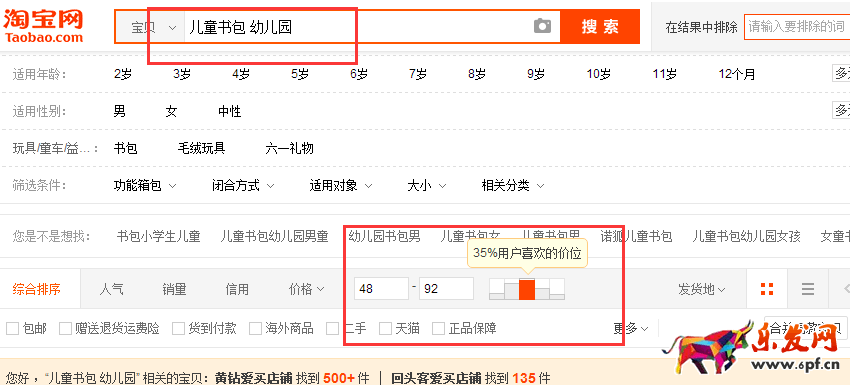Expand the 功能箱包 filter dropdown
The image size is (850, 385).
pyautogui.click(x=145, y=186)
